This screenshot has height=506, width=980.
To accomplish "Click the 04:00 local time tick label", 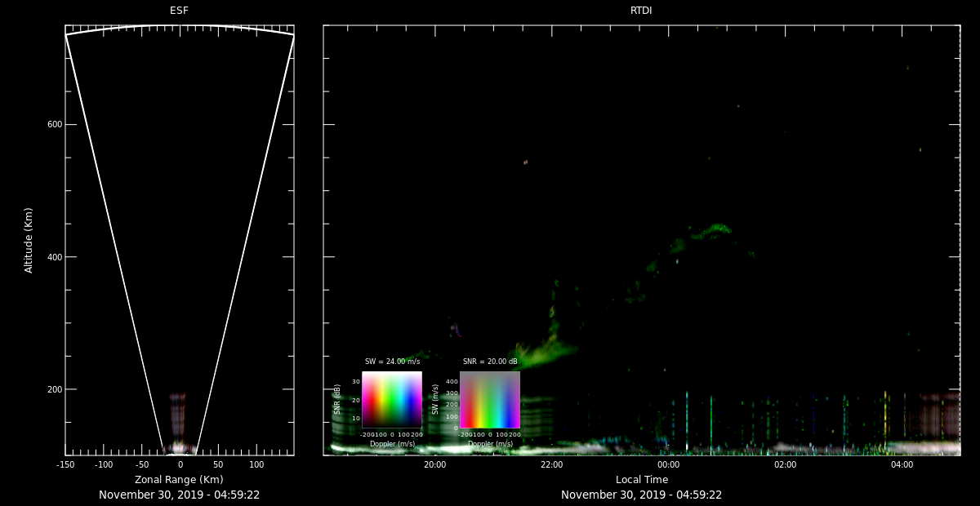I will (902, 464).
